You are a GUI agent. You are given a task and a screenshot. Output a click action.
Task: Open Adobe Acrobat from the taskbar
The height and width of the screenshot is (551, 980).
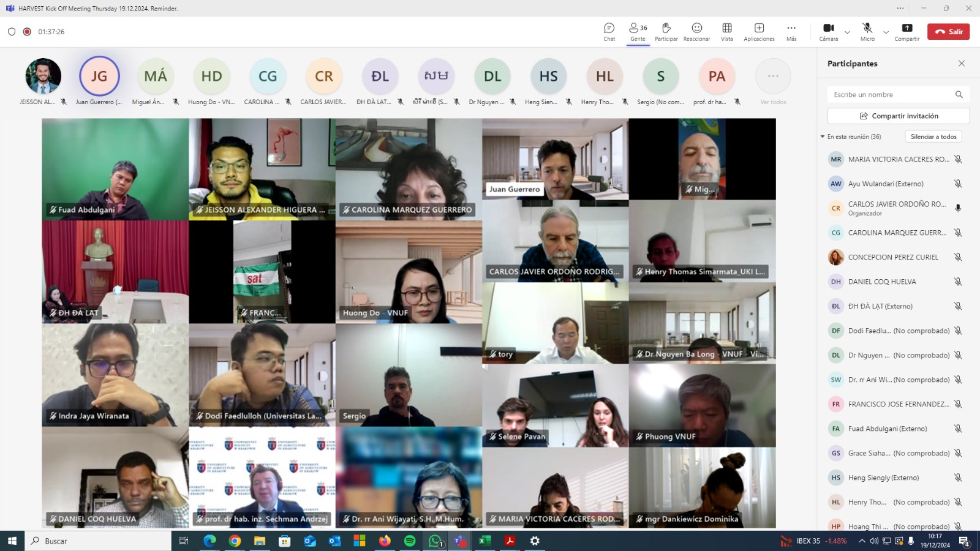(x=510, y=541)
